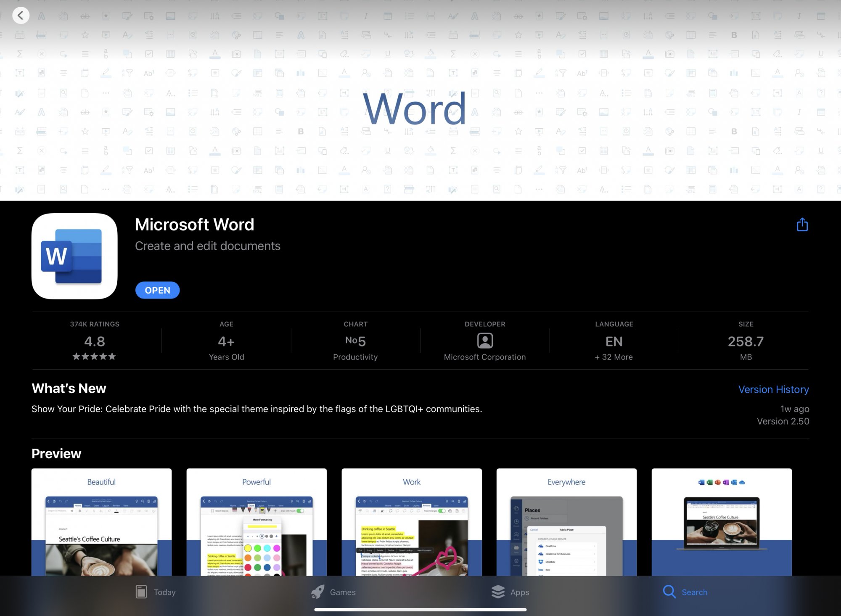The height and width of the screenshot is (616, 841).
Task: Tap the Search magnifier icon
Action: (x=669, y=592)
